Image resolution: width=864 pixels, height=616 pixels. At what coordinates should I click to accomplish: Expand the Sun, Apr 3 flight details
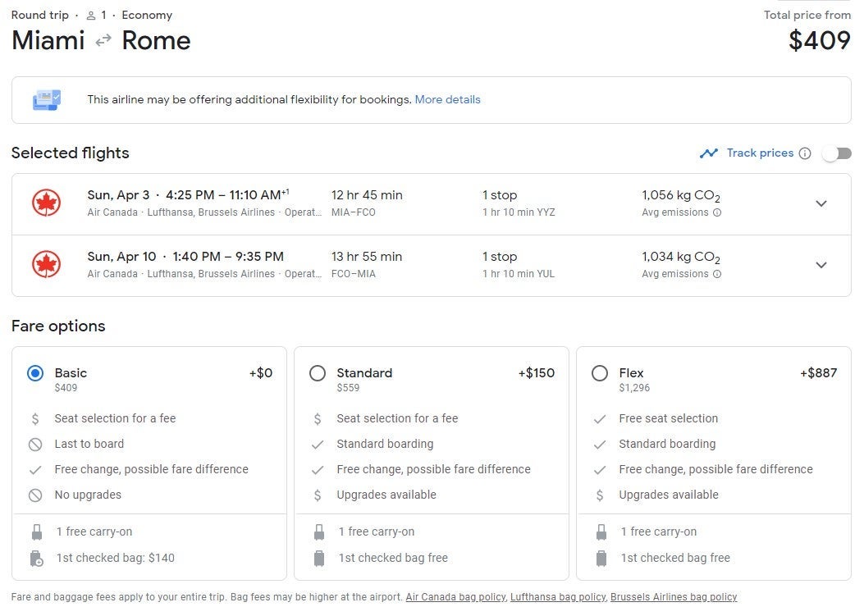(821, 203)
